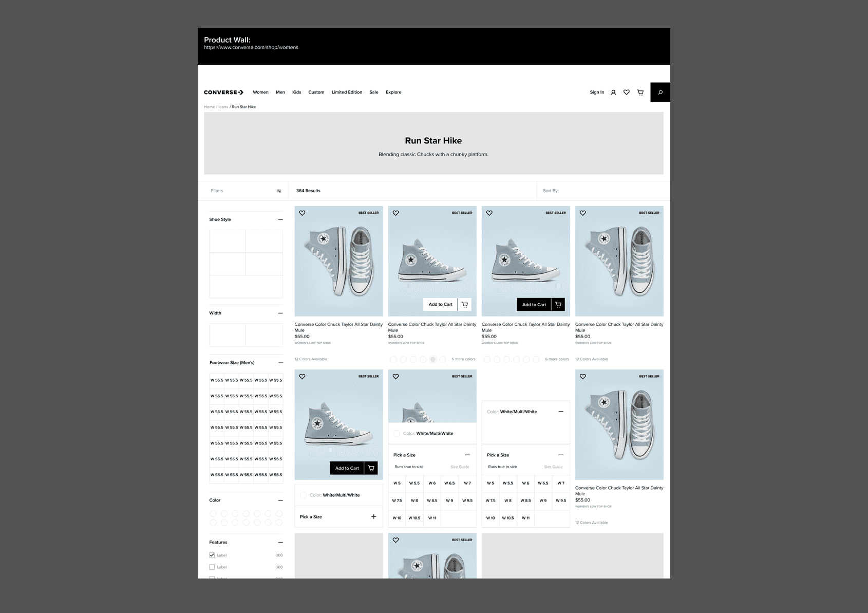Open the Men menu
The width and height of the screenshot is (868, 613).
click(280, 92)
